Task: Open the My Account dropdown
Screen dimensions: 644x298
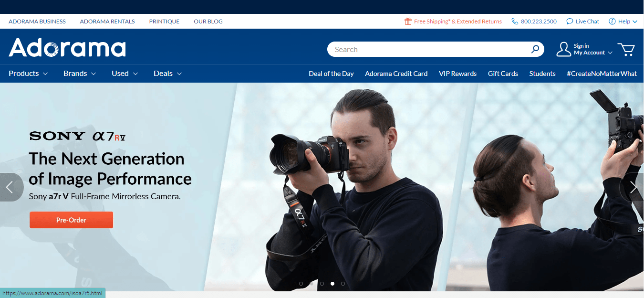Action: (x=593, y=53)
